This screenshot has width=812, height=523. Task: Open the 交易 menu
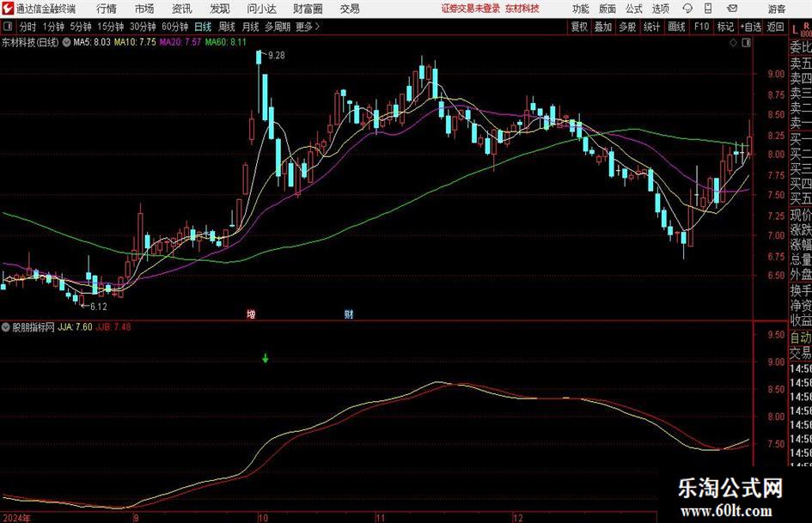tap(350, 9)
